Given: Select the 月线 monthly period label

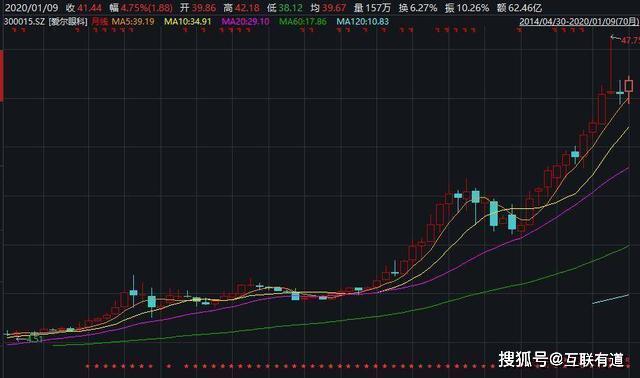Looking at the screenshot, I should tap(100, 22).
